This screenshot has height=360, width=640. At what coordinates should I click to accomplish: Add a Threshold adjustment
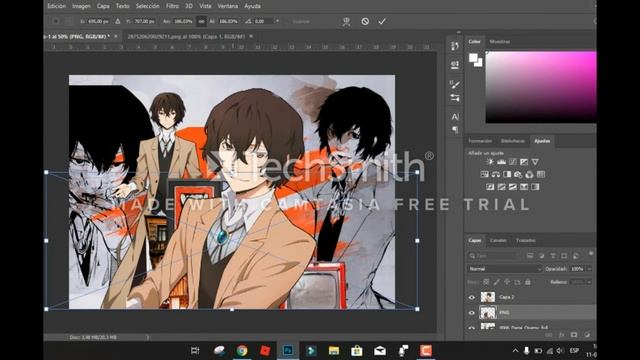513,187
